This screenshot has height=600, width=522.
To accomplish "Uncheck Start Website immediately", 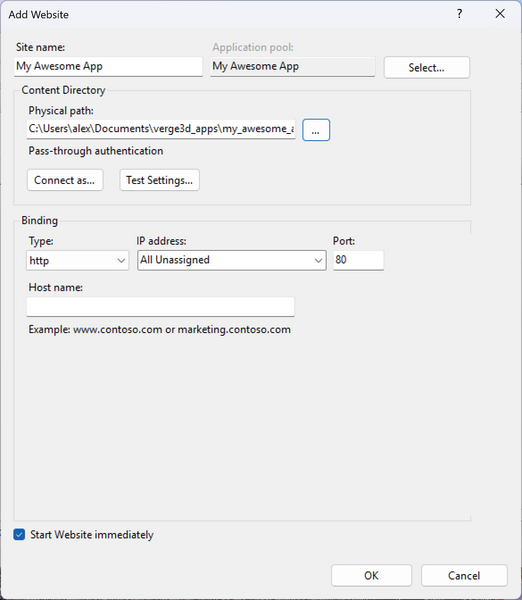I will (x=19, y=534).
